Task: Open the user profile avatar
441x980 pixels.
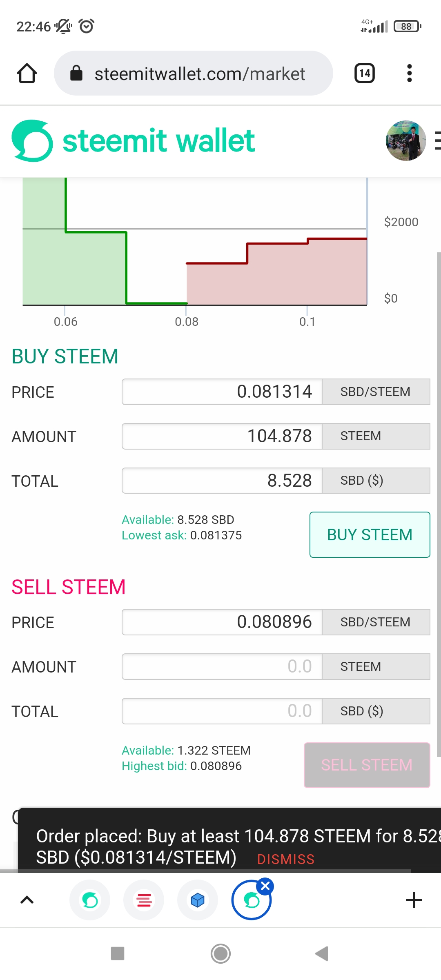Action: (x=406, y=141)
